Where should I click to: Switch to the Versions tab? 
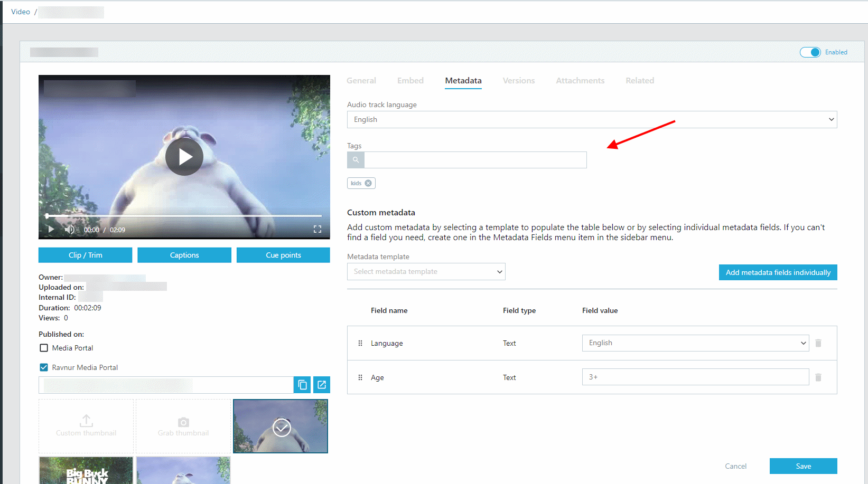click(x=519, y=81)
